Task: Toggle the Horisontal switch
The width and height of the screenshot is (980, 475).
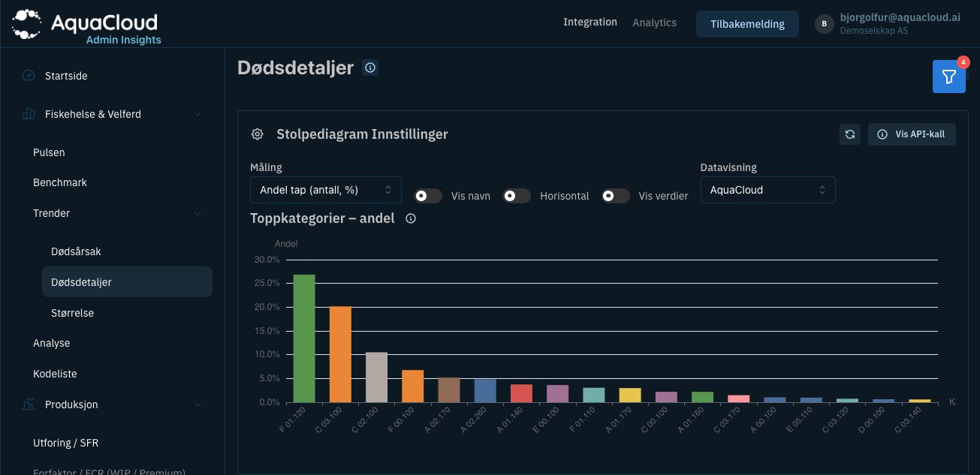Action: (x=517, y=196)
